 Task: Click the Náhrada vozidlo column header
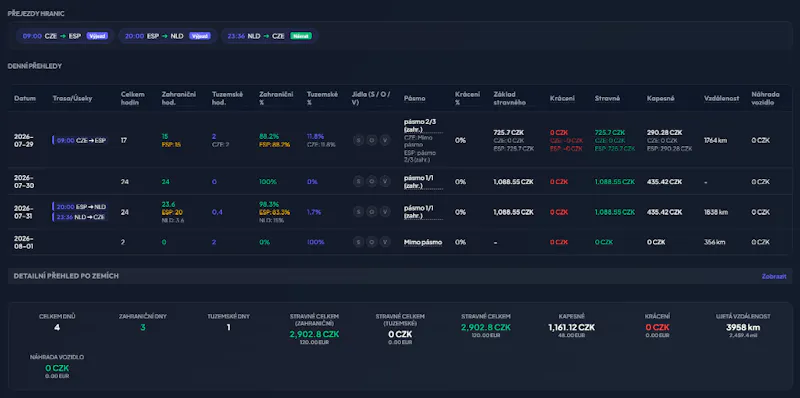[765, 98]
